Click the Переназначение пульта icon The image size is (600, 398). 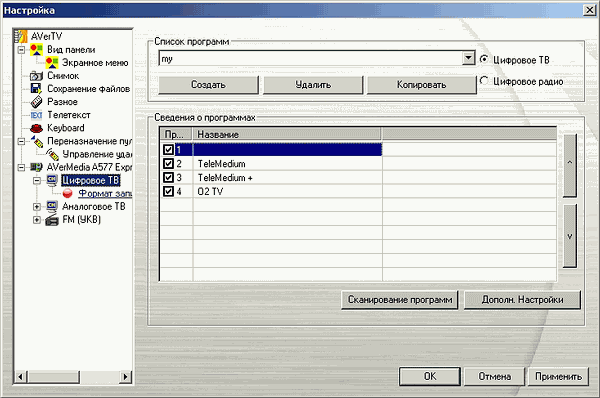(37, 141)
